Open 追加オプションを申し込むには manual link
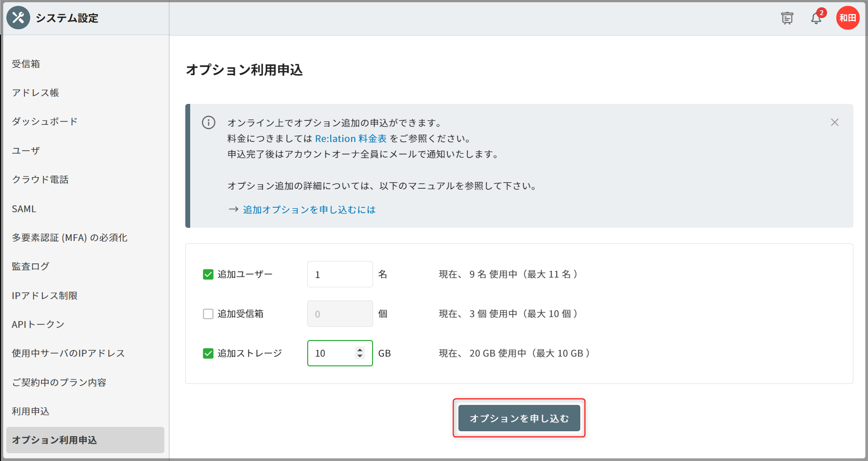Viewport: 868px width, 461px height. pyautogui.click(x=309, y=210)
